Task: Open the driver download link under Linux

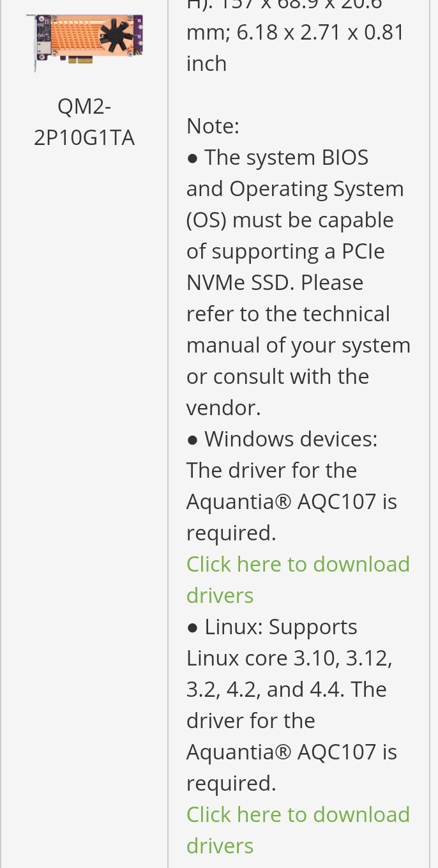Action: point(298,830)
